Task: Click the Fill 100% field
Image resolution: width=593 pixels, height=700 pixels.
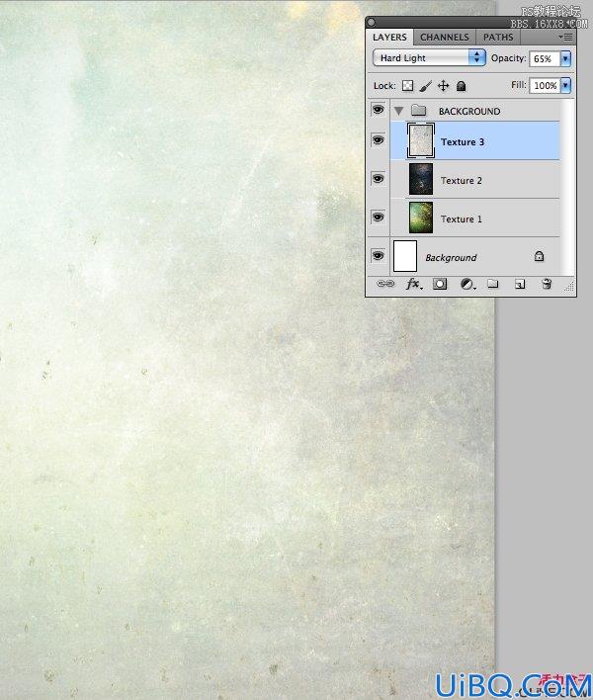Action: (x=545, y=85)
